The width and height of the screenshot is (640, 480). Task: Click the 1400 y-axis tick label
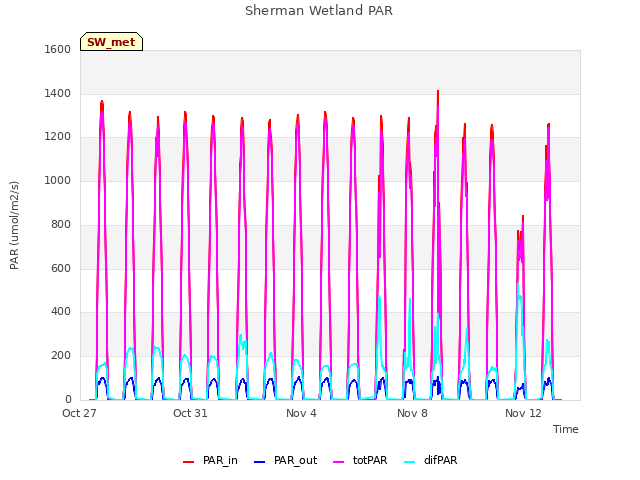coord(58,93)
